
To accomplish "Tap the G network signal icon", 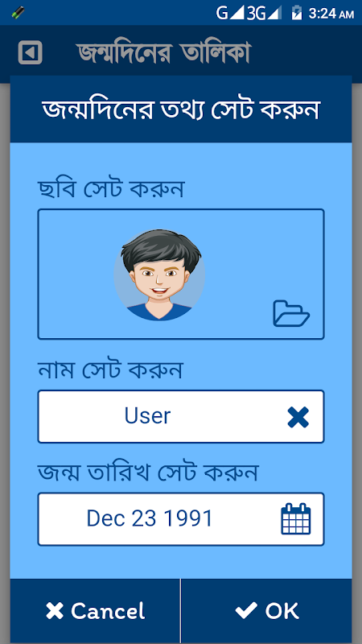I will [230, 13].
